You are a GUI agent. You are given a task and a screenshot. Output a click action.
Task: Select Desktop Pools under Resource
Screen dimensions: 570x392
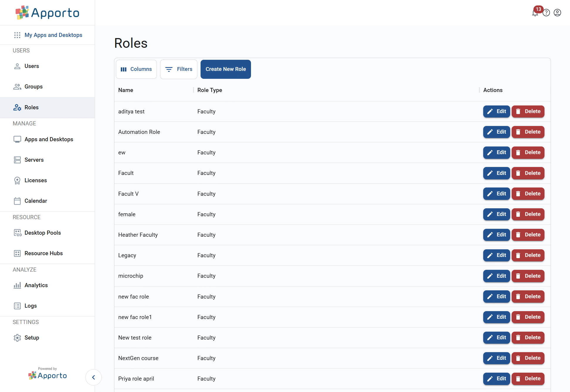pyautogui.click(x=43, y=233)
